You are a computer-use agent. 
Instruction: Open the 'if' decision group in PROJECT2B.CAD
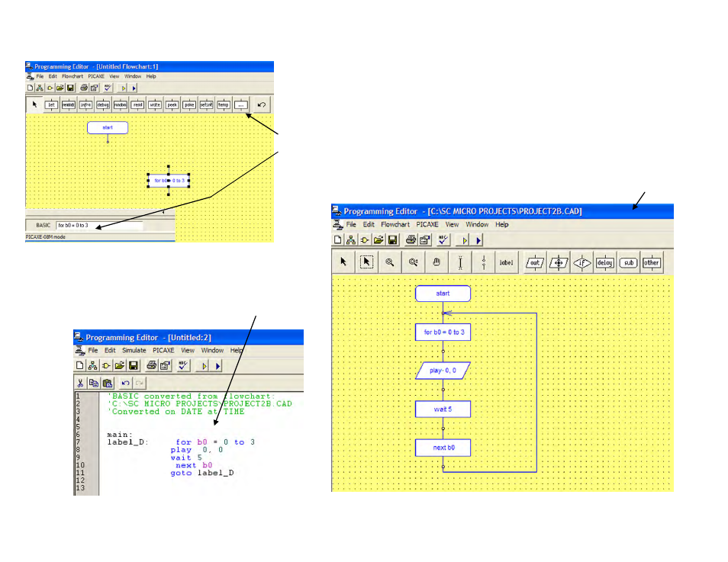(x=581, y=262)
